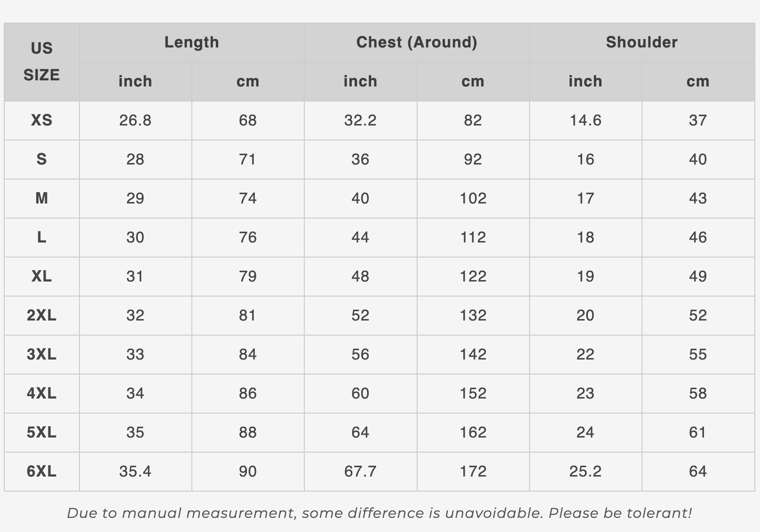
Task: Click the manual measurement disclaimer text
Action: click(x=380, y=513)
